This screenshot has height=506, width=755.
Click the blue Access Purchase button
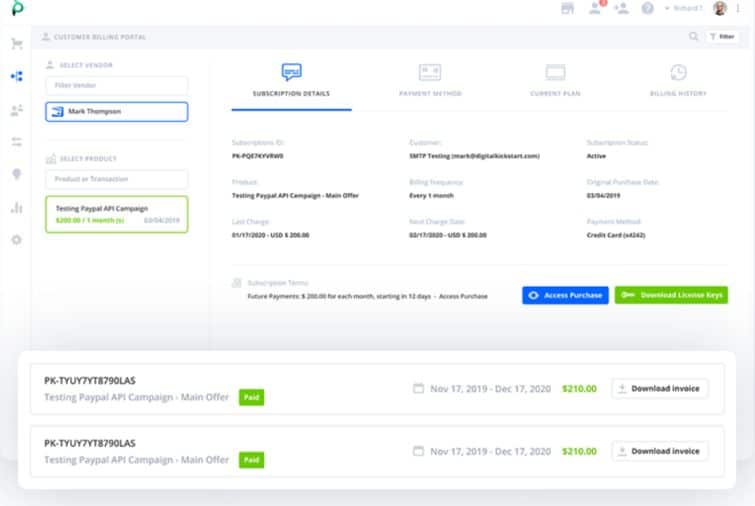[565, 295]
